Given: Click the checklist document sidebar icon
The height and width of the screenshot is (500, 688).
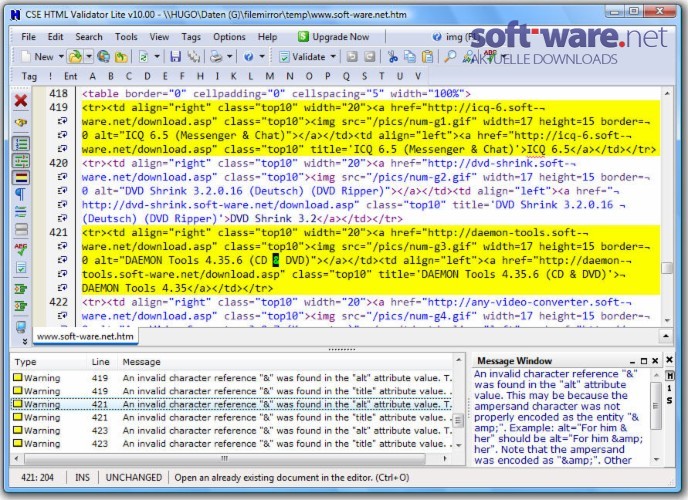Looking at the screenshot, I should [x=21, y=267].
